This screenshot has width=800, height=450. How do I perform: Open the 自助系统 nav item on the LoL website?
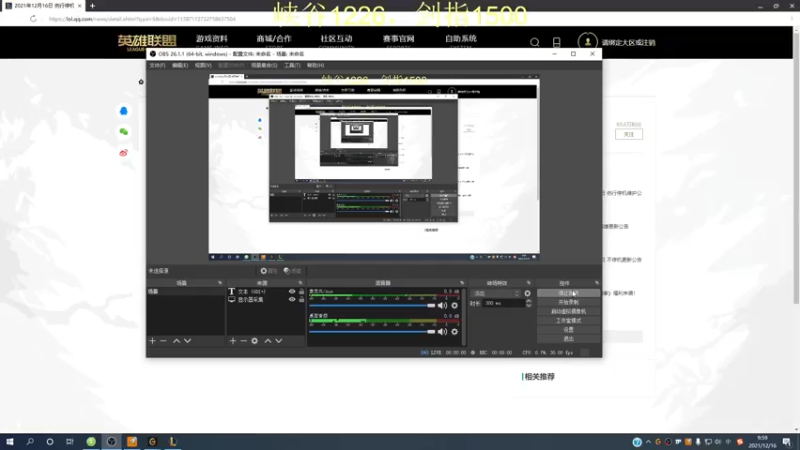click(x=461, y=39)
